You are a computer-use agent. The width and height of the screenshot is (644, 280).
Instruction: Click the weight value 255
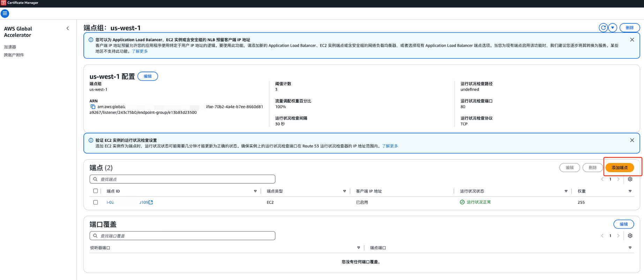581,202
